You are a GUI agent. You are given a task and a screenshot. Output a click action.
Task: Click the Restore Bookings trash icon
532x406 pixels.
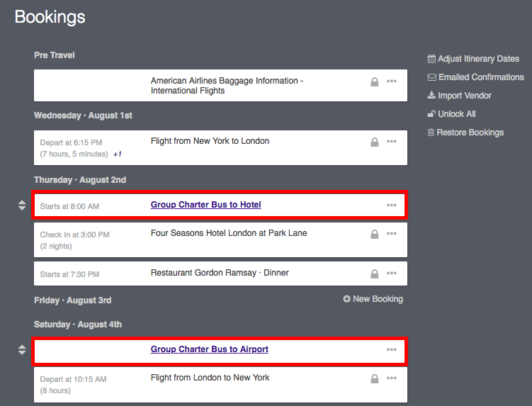click(431, 132)
